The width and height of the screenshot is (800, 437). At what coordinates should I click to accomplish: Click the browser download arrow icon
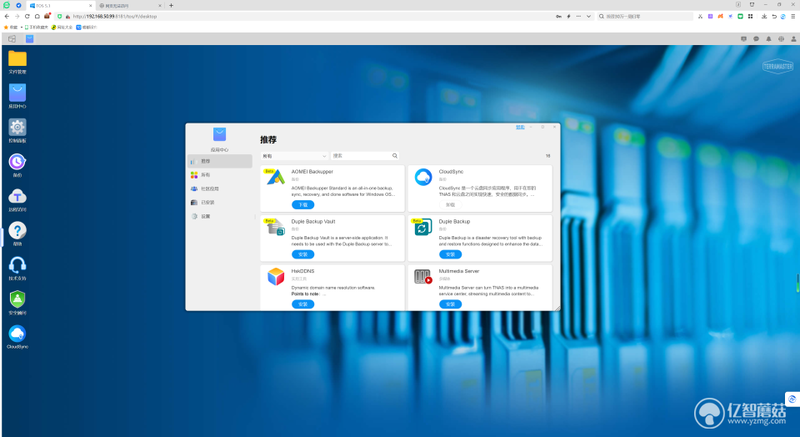pyautogui.click(x=764, y=16)
